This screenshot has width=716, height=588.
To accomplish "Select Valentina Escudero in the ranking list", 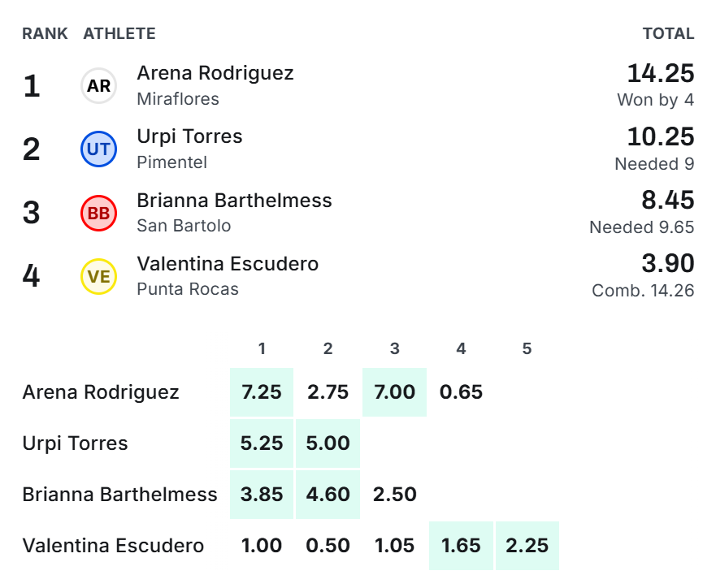I will (228, 264).
